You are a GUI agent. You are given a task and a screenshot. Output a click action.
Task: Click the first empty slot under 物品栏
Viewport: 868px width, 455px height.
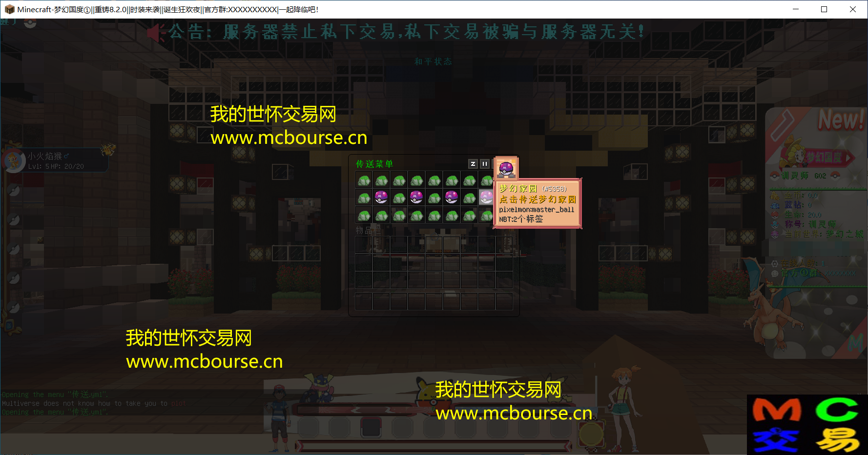[364, 245]
